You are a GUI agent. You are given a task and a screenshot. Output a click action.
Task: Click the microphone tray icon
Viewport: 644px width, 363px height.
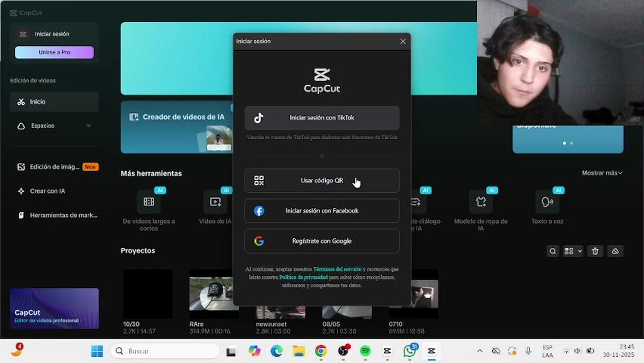tap(528, 351)
